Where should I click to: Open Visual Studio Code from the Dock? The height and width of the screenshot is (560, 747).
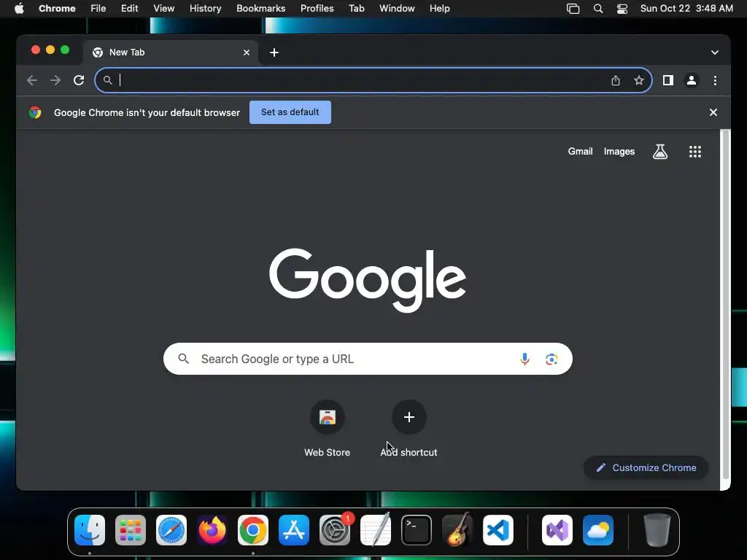tap(498, 530)
